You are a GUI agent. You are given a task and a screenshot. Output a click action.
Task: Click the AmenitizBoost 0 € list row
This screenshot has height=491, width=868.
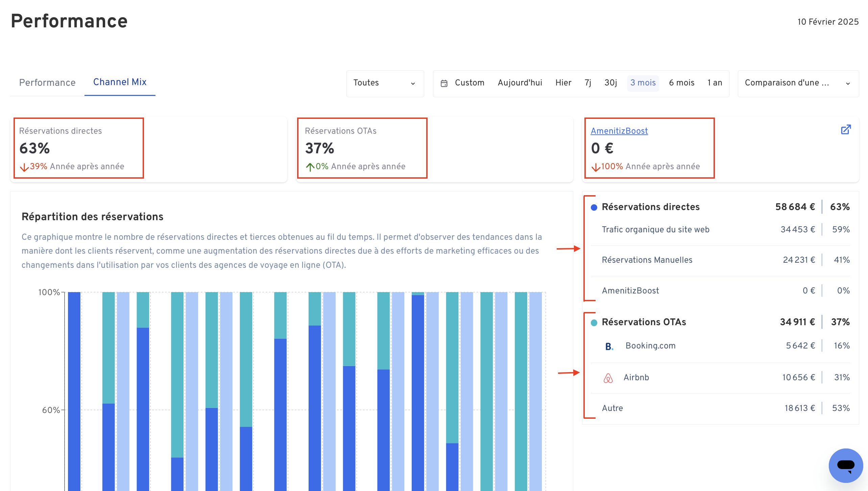(x=720, y=291)
